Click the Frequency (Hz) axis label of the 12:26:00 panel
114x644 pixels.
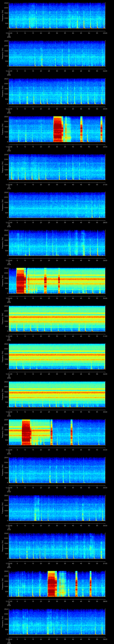[x=3, y=167]
